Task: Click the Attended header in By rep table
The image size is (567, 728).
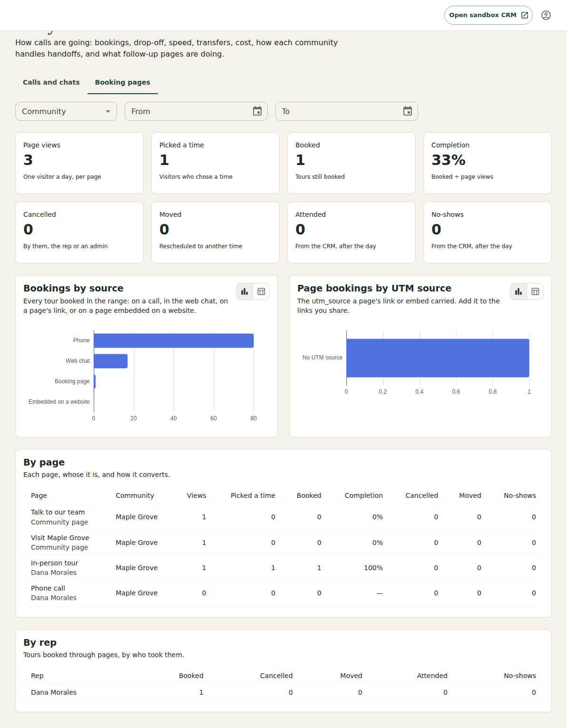Action: click(432, 676)
